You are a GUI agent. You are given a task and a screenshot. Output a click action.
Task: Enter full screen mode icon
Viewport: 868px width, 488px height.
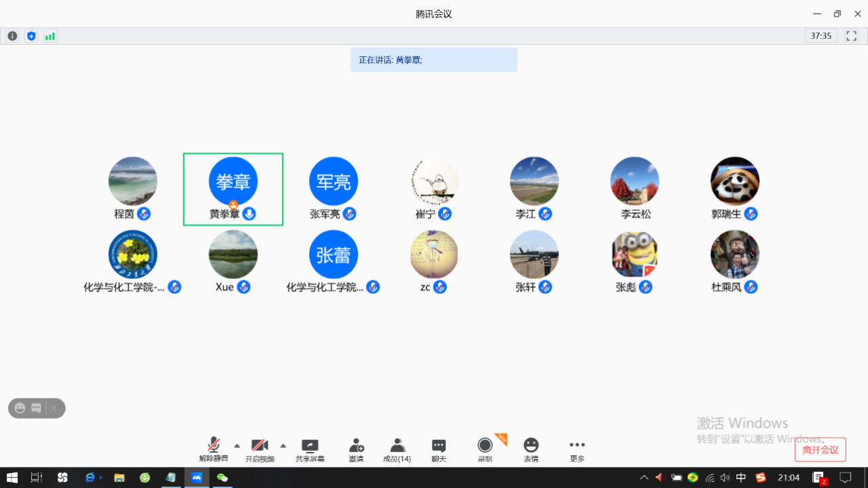pos(851,36)
